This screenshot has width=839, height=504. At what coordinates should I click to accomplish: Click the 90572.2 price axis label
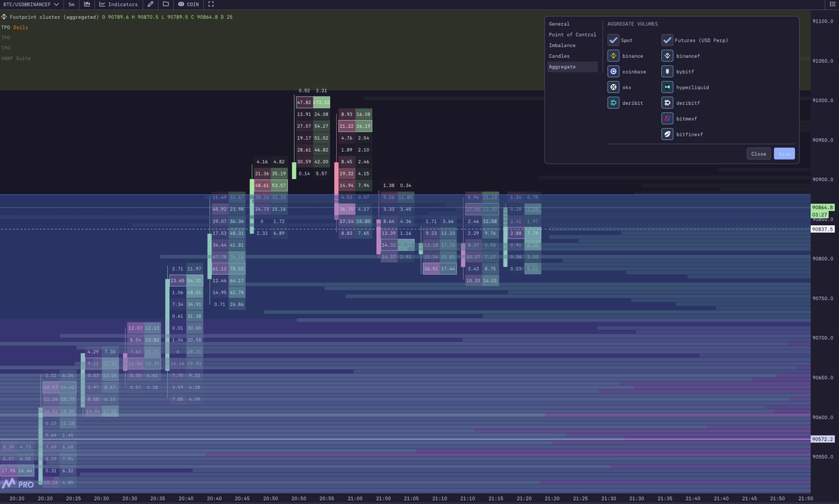(x=823, y=439)
